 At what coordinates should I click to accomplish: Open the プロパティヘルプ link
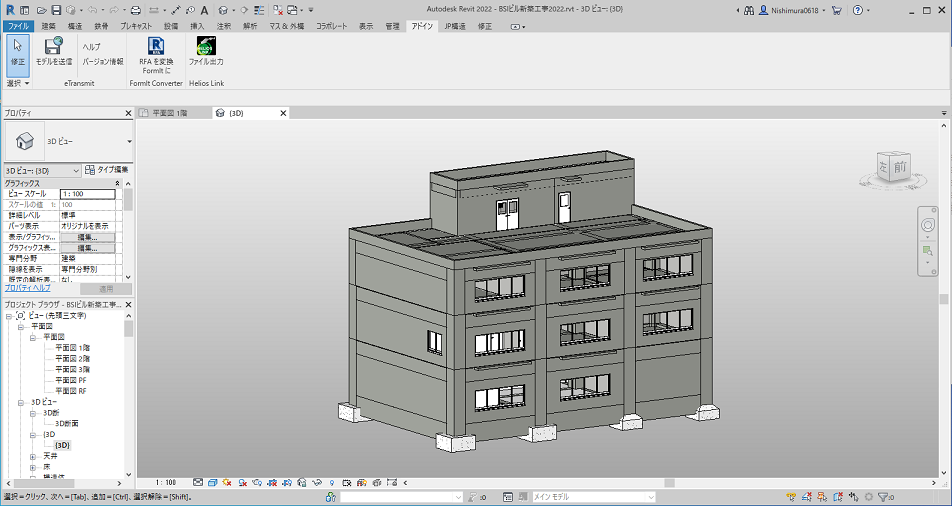27,287
